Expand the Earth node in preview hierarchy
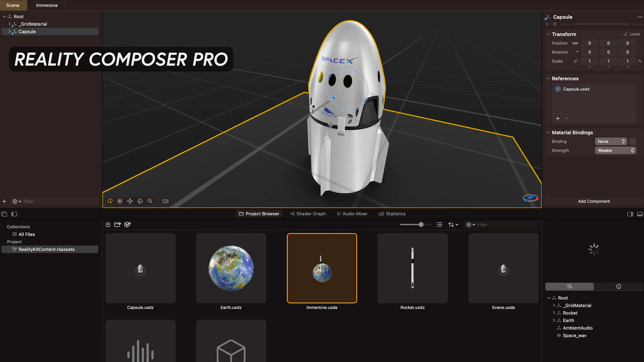 pos(554,320)
